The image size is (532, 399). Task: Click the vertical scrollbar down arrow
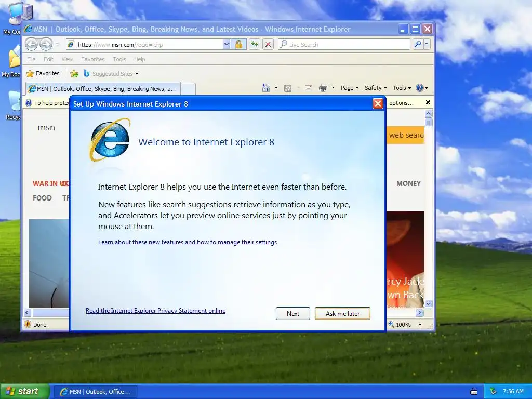coord(428,303)
